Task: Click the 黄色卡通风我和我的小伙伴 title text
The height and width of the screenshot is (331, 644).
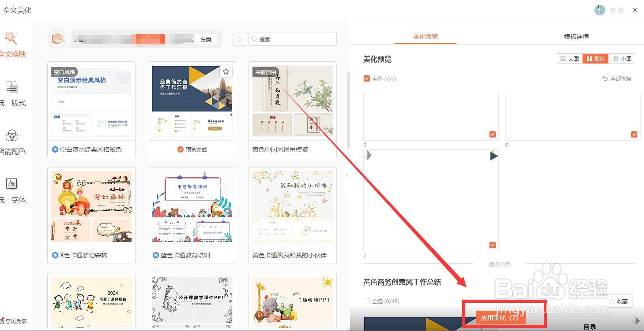Action: pyautogui.click(x=290, y=255)
